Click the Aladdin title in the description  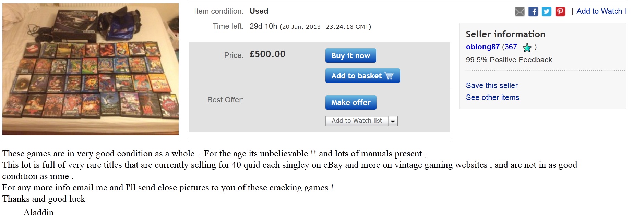pos(38,212)
